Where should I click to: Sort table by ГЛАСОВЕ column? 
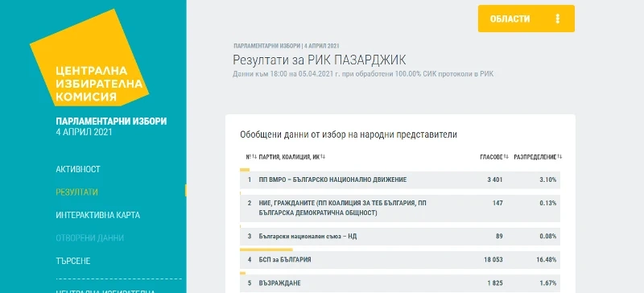pyautogui.click(x=494, y=157)
